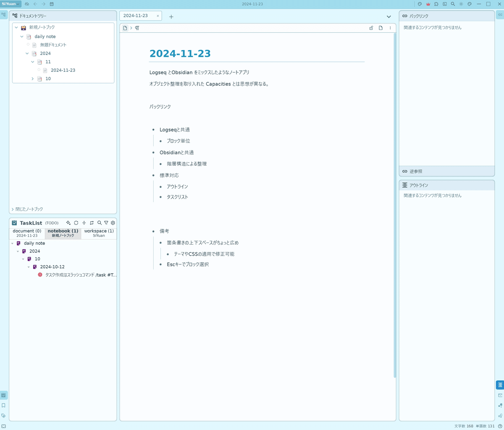Screen dimensions: 504x430
Task: Open graph view icon on right dock
Action: pos(500,406)
